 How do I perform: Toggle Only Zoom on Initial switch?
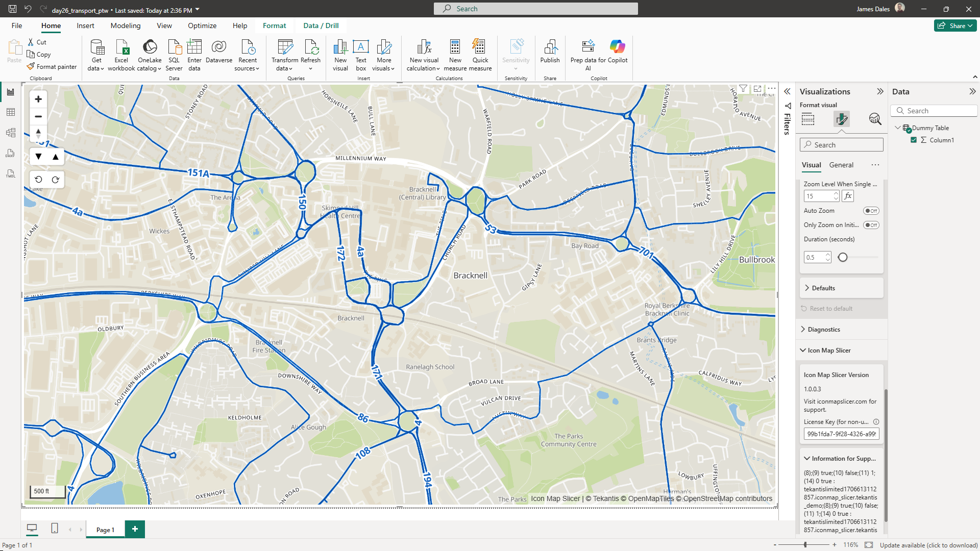871,225
